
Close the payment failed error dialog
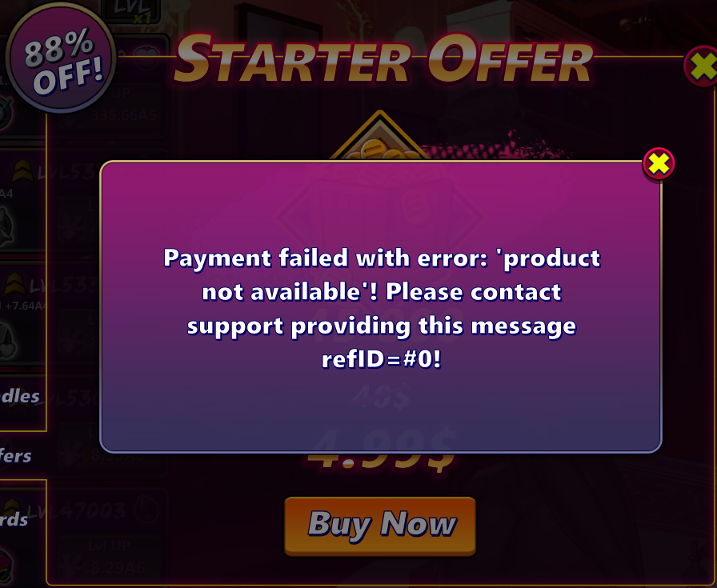point(659,163)
